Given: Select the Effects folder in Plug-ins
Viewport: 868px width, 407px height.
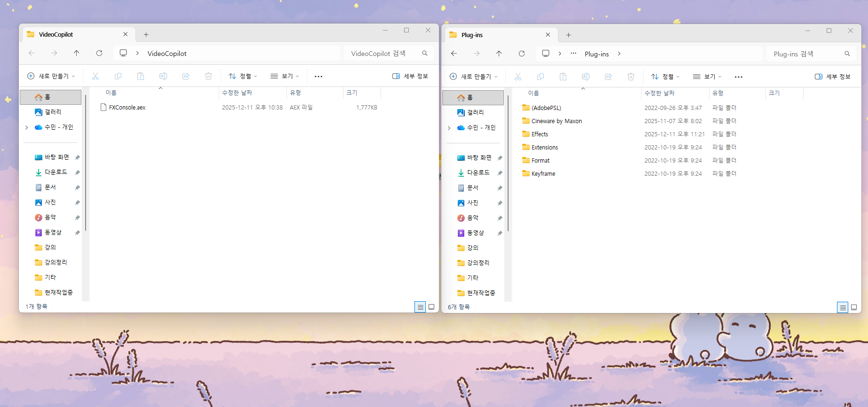Looking at the screenshot, I should (540, 134).
